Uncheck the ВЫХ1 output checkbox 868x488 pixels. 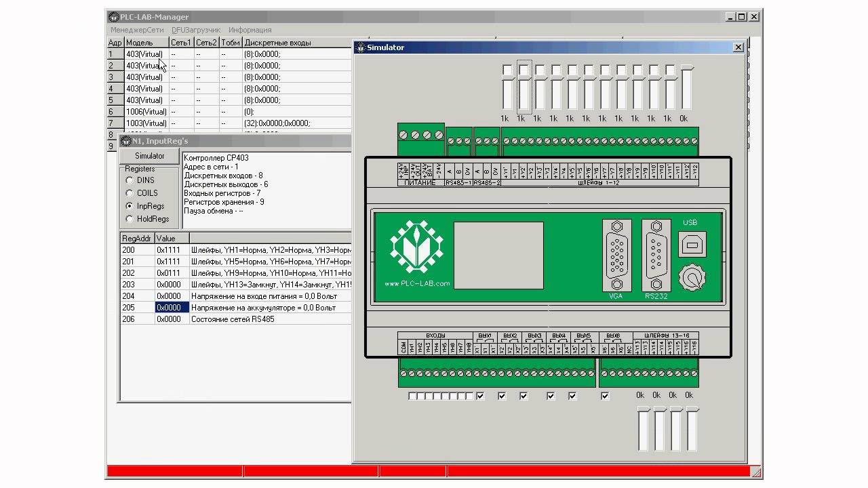click(x=481, y=396)
